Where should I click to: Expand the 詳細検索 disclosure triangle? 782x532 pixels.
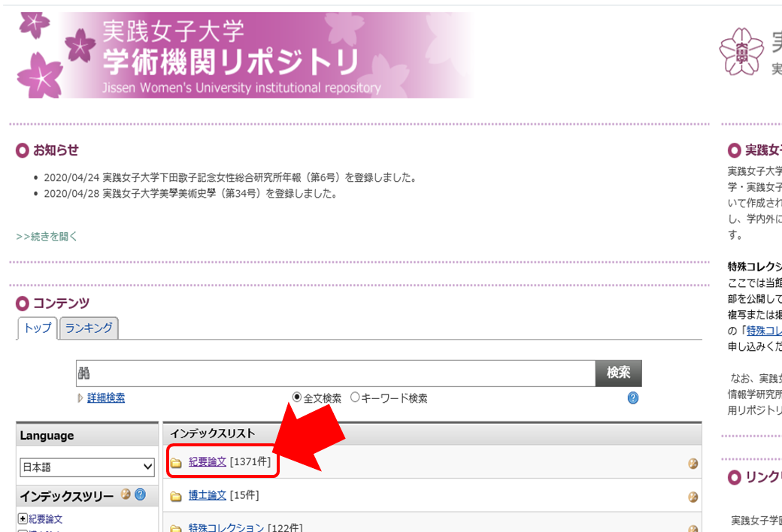[x=80, y=398]
